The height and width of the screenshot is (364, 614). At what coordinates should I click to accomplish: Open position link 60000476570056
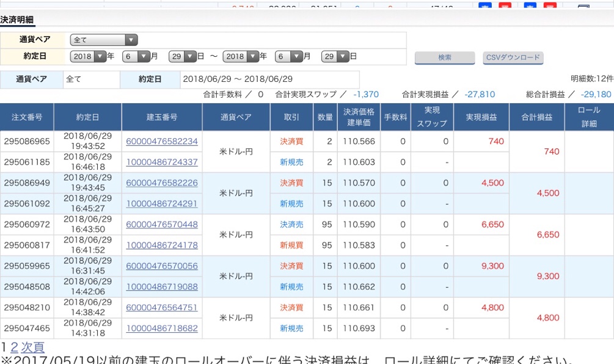click(x=162, y=266)
